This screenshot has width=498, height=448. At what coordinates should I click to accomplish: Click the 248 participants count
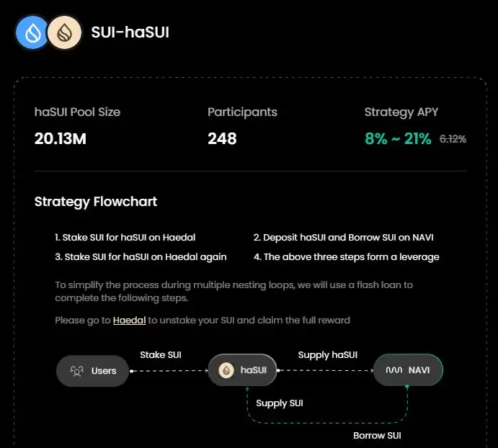(222, 138)
